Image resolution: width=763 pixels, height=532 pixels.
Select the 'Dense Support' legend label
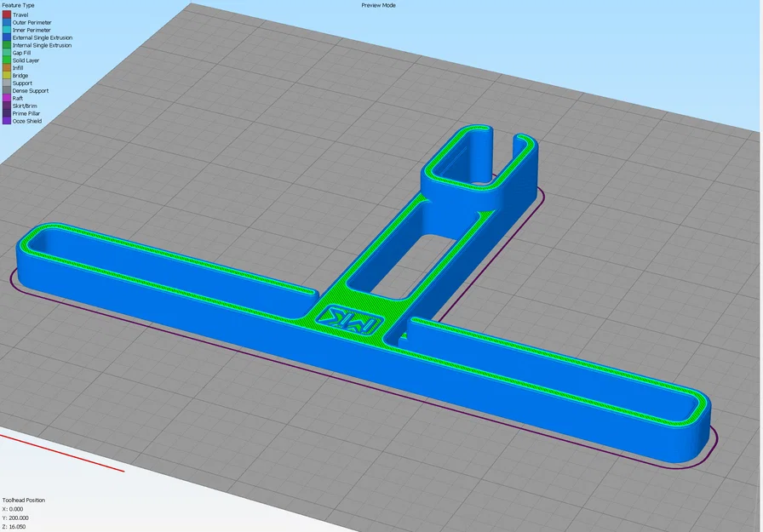[x=30, y=90]
